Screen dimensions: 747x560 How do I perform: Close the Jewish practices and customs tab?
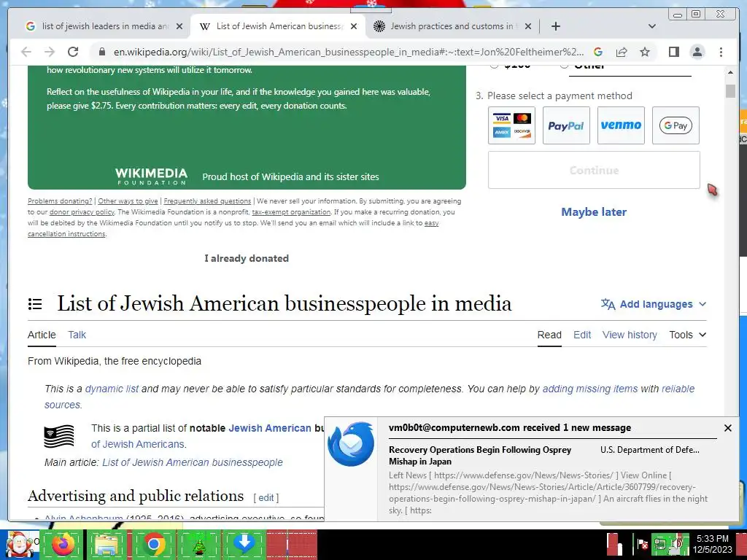point(528,26)
